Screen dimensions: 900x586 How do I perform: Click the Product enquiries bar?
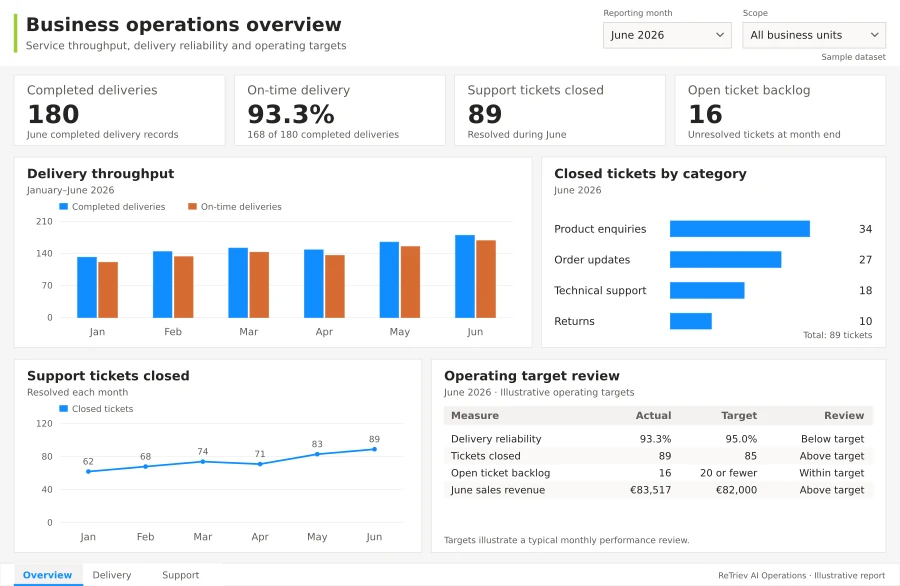click(740, 228)
